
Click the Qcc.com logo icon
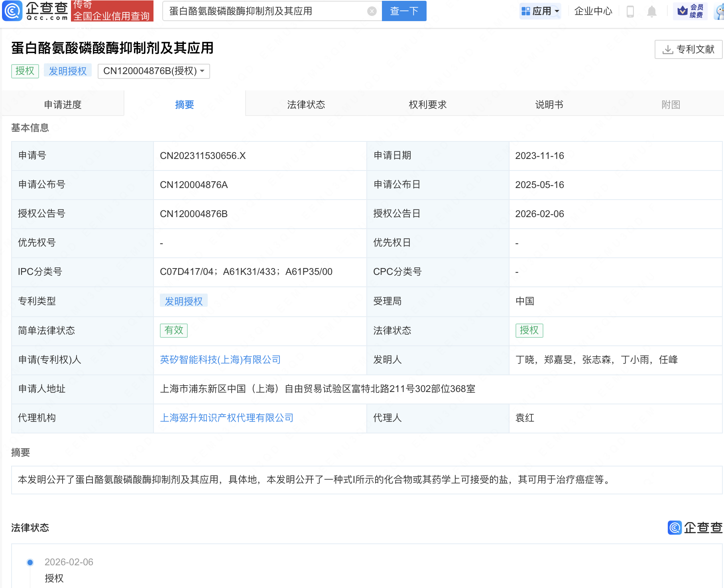13,11
